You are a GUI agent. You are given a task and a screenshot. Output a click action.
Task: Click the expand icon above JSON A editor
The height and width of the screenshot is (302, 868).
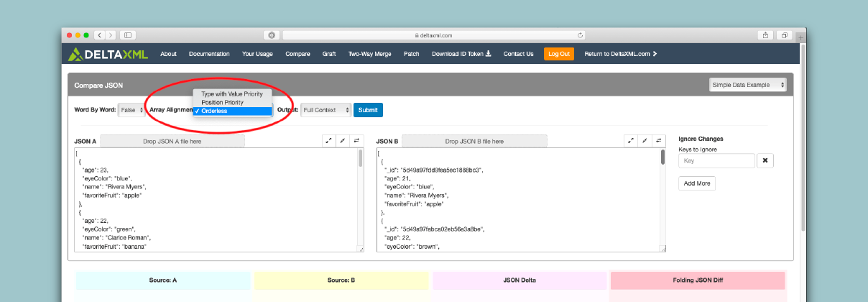(x=328, y=141)
